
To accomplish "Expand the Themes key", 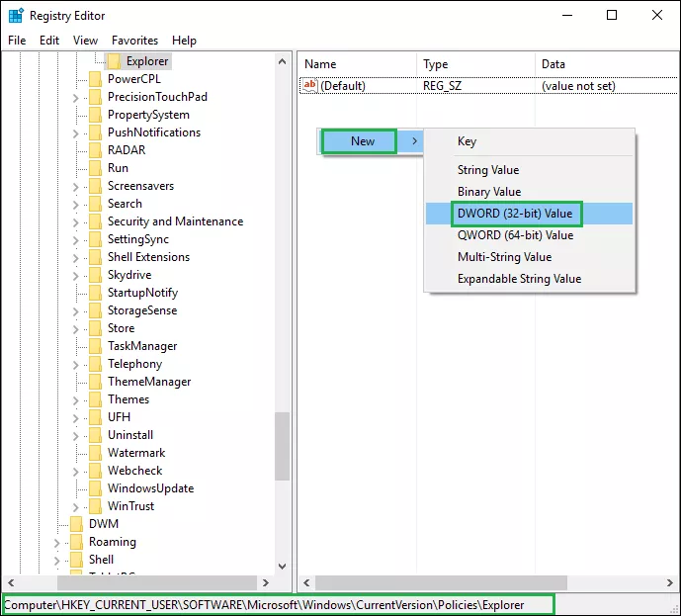I will coord(75,400).
